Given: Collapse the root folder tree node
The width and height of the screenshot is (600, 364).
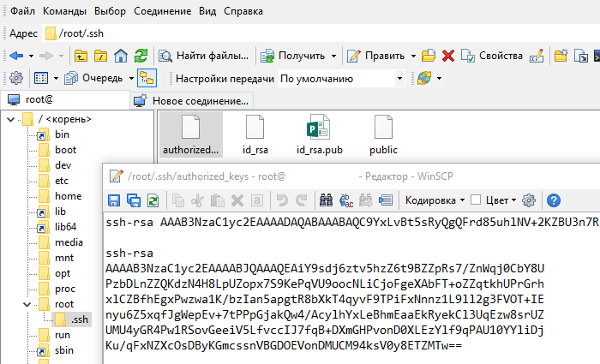Looking at the screenshot, I should pos(27,304).
